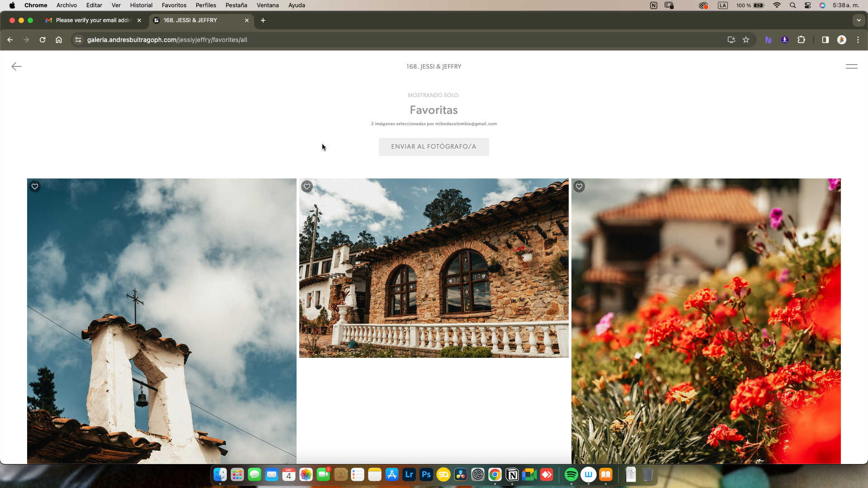
Task: Open DaVinci Resolve from the dock
Action: click(x=461, y=474)
